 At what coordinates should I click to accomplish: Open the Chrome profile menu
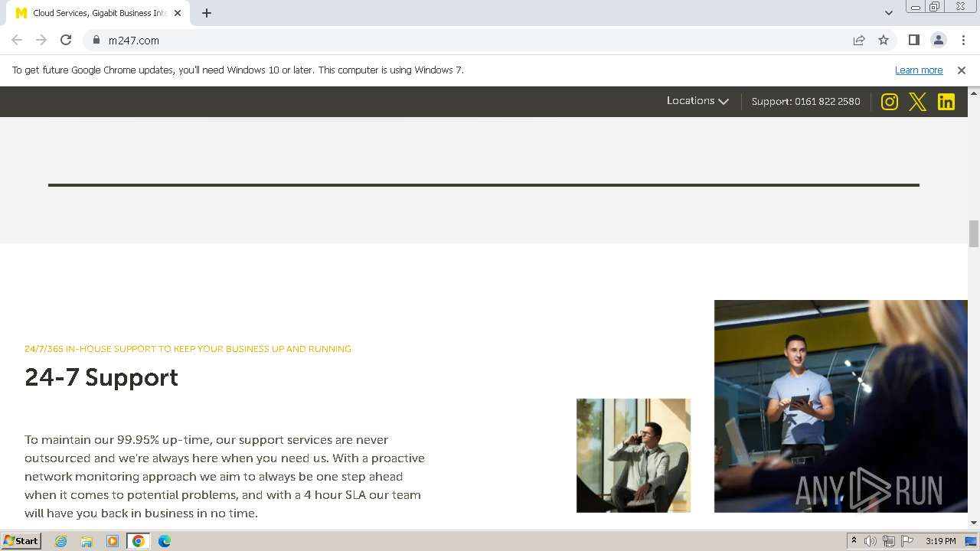(938, 40)
